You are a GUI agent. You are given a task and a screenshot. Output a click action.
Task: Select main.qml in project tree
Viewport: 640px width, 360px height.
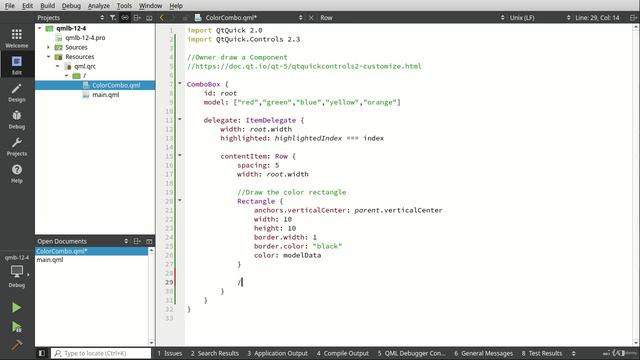coord(105,95)
